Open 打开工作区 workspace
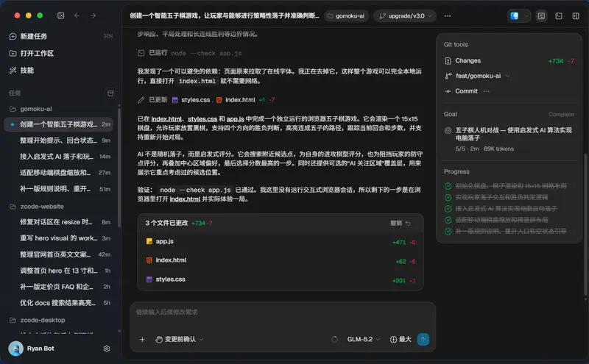 pos(32,53)
